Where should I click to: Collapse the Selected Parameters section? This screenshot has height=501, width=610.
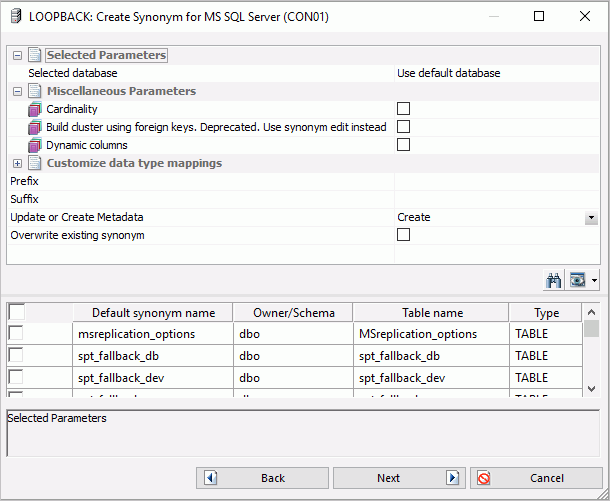[x=17, y=56]
